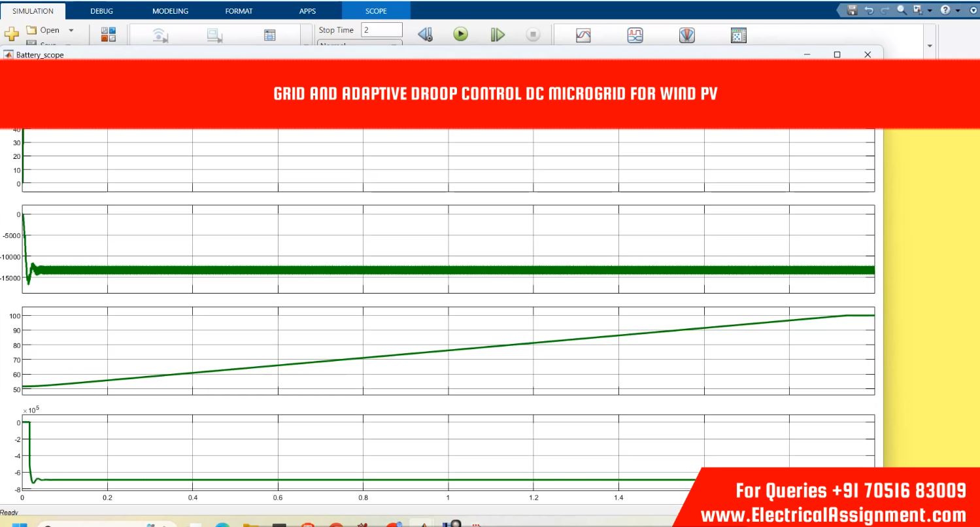Open the Simulation Manager icon
This screenshot has width=980, height=527.
738,36
